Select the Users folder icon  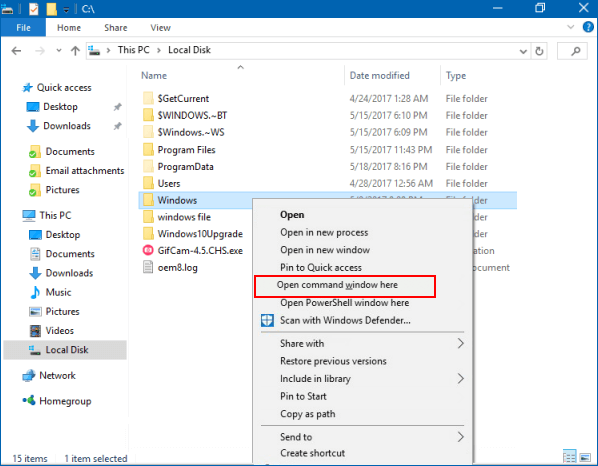[x=148, y=183]
